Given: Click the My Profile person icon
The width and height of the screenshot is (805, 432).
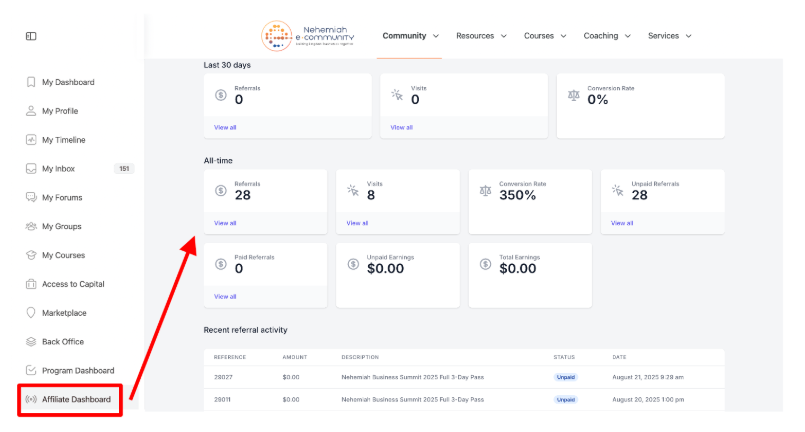Looking at the screenshot, I should coord(31,111).
